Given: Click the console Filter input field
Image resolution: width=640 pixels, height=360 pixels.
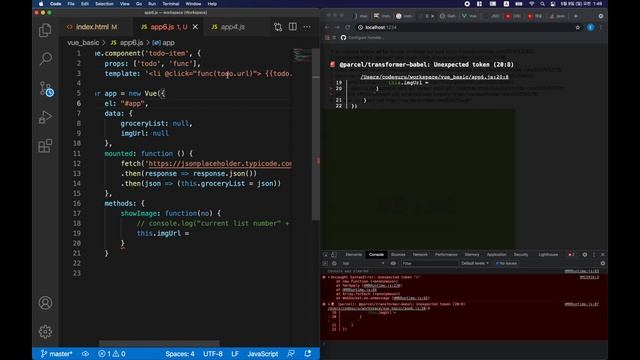Looking at the screenshot, I should click(x=429, y=264).
